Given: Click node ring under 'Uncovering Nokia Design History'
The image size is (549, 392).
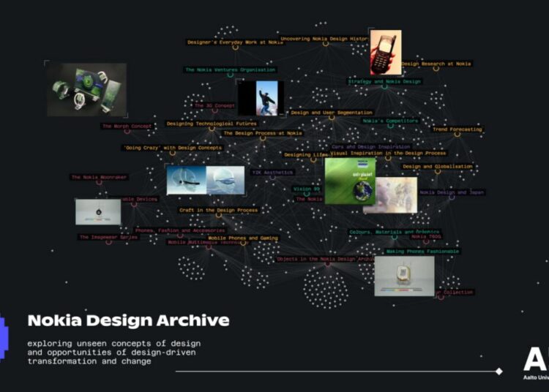Looking at the screenshot, I should 326,44.
